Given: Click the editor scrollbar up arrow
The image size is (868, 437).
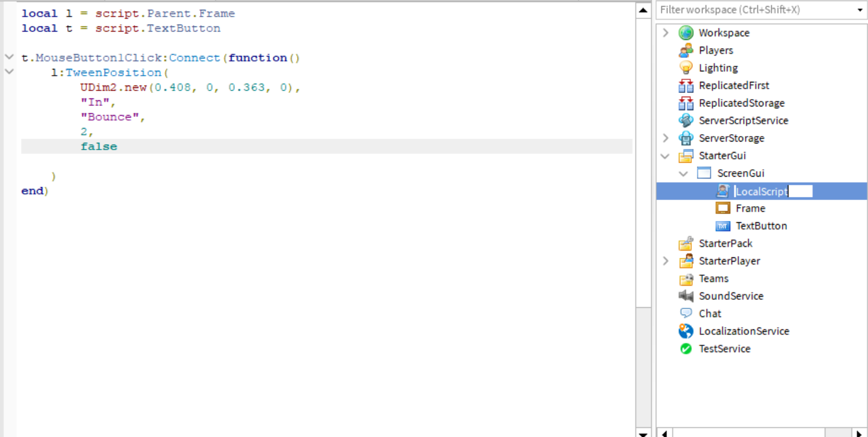Looking at the screenshot, I should (x=643, y=10).
